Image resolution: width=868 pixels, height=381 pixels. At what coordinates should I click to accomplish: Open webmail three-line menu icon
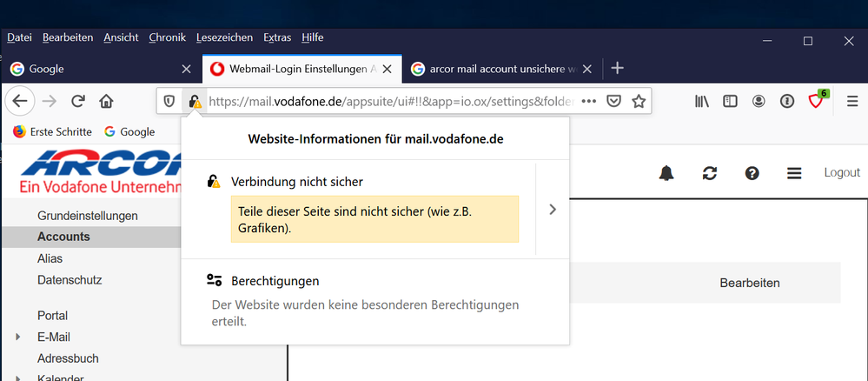click(794, 174)
